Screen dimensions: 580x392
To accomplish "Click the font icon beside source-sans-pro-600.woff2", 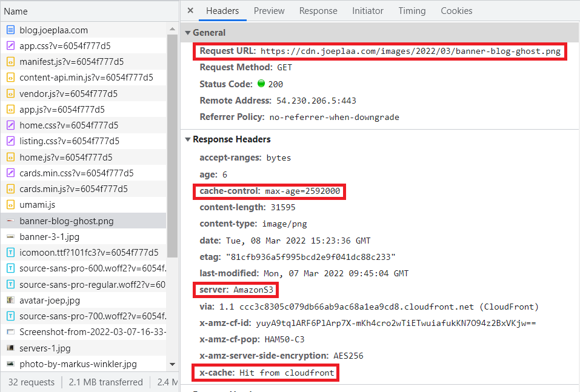I will 11,268.
